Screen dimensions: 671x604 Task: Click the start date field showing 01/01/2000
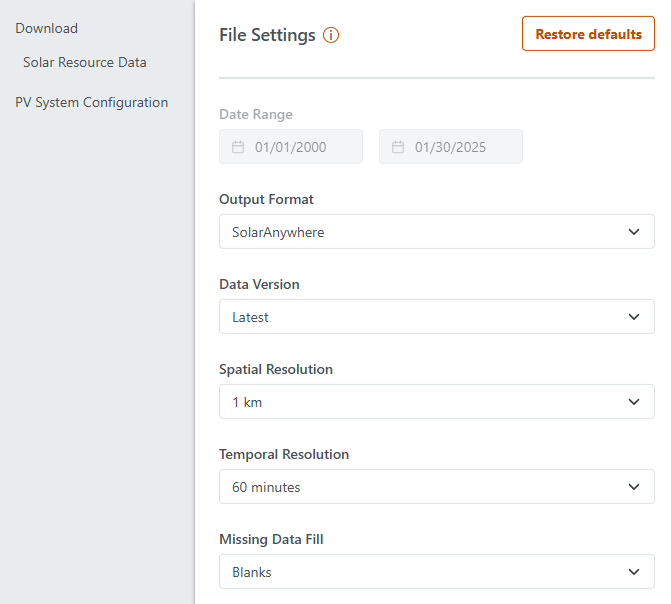(x=290, y=147)
